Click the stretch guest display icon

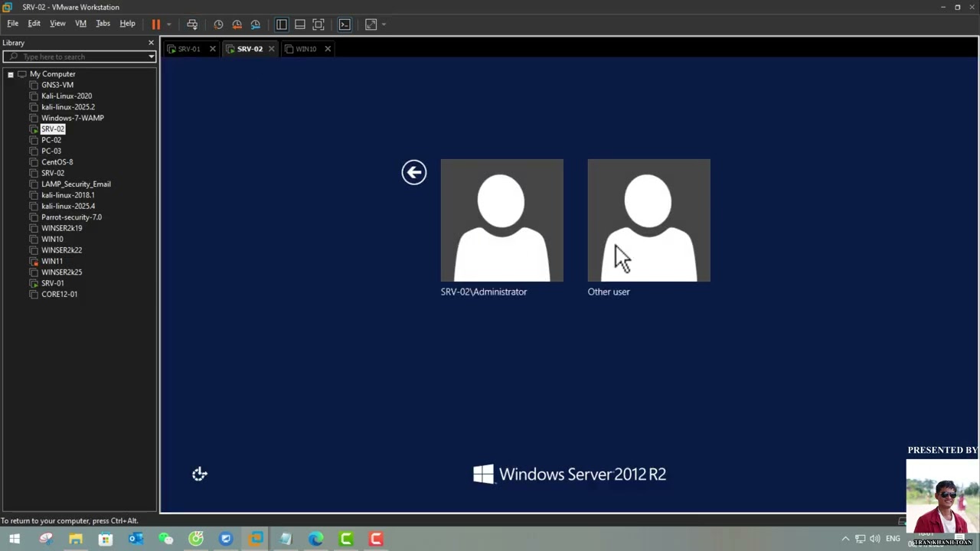(371, 24)
